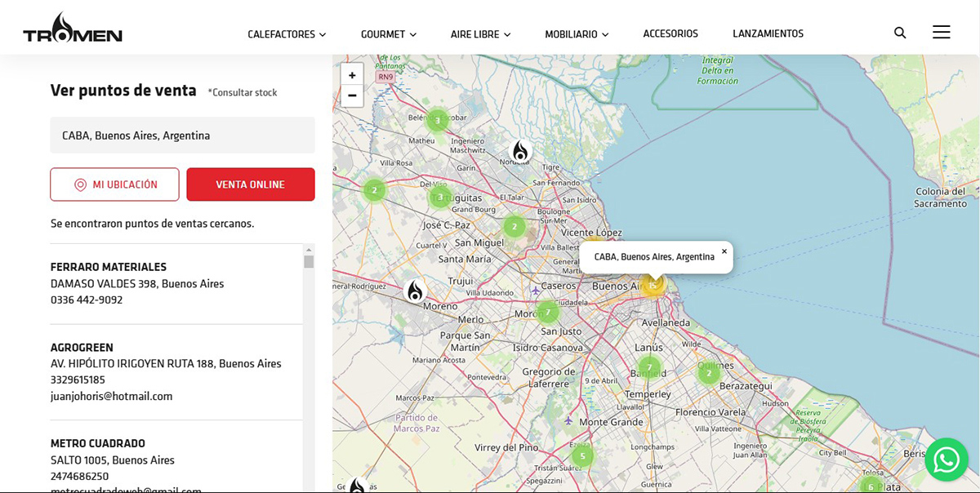Open cluster 7 near Banfield
980x493 pixels.
point(649,367)
